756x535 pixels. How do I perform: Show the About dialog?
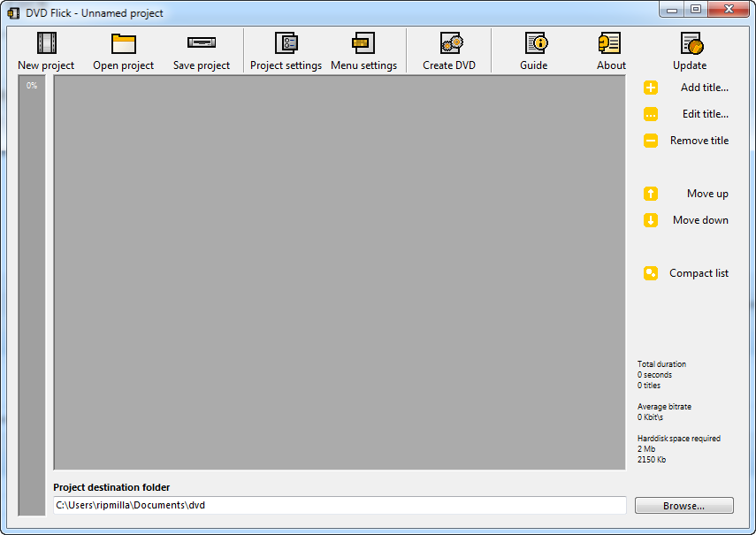pos(610,43)
